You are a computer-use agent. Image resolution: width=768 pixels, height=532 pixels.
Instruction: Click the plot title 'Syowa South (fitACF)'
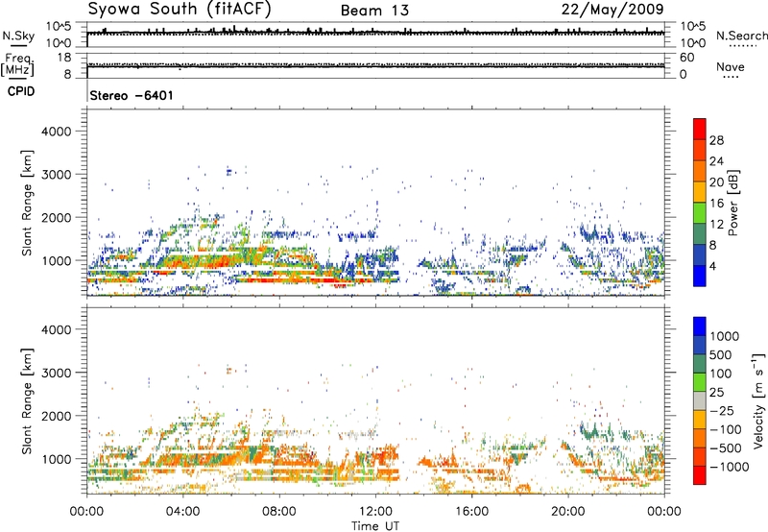[180, 9]
